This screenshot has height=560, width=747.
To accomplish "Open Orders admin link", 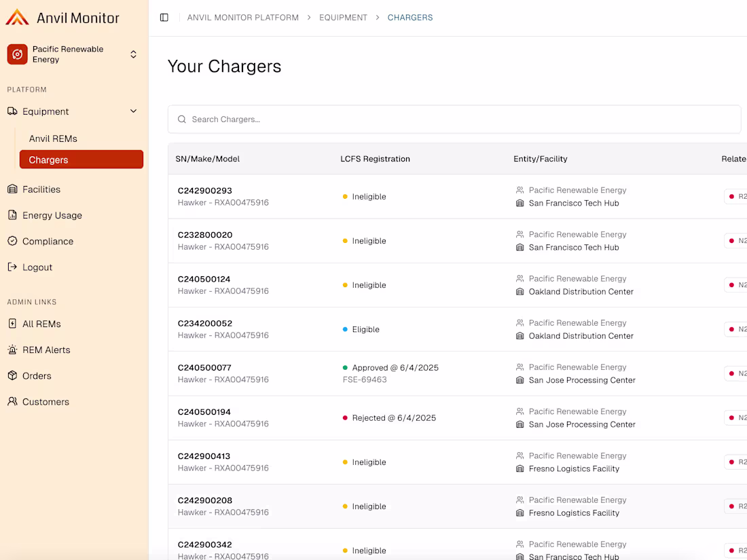I will coord(37,376).
